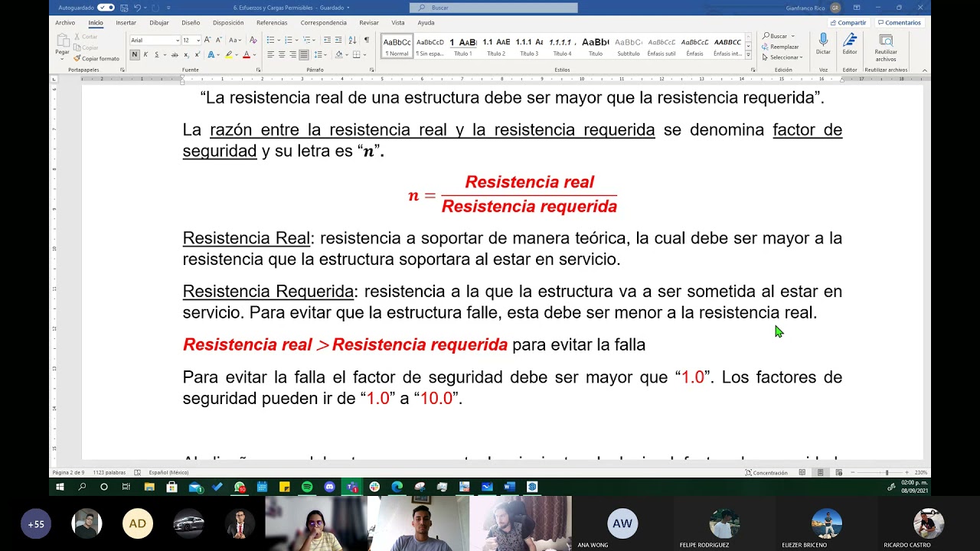The width and height of the screenshot is (980, 551).
Task: Click the zoom slider in status bar
Action: (x=887, y=472)
